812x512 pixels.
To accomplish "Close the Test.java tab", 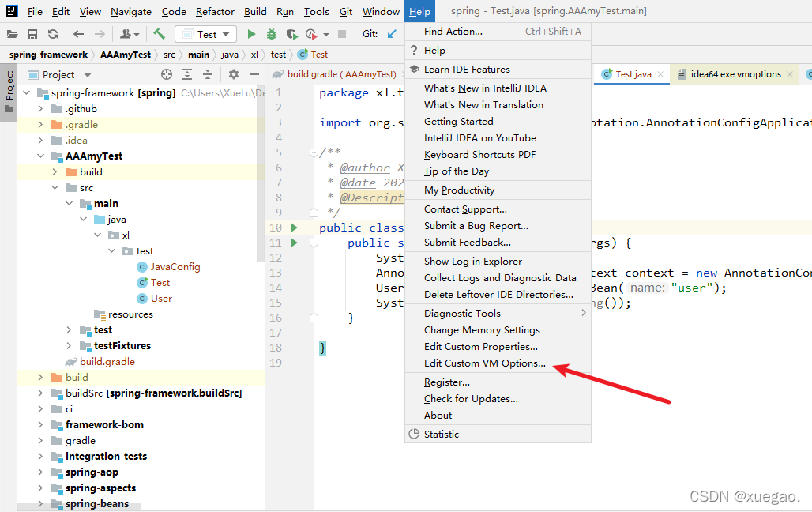I will (x=660, y=74).
